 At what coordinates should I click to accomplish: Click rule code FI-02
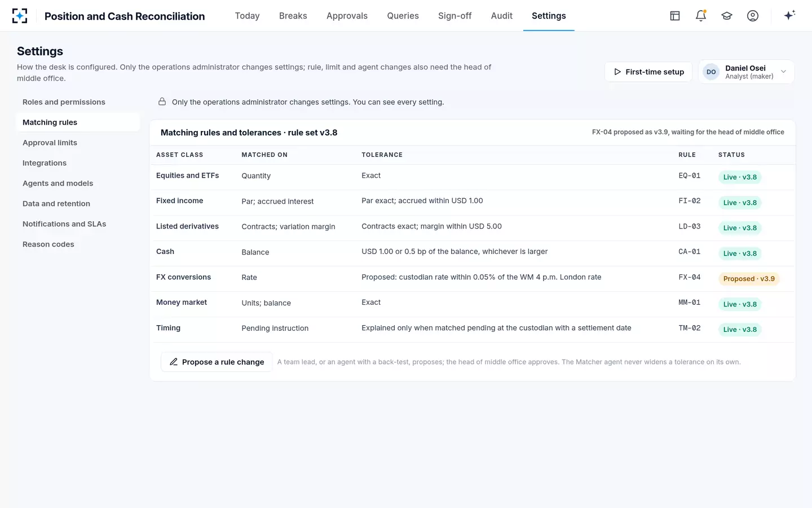(x=689, y=201)
